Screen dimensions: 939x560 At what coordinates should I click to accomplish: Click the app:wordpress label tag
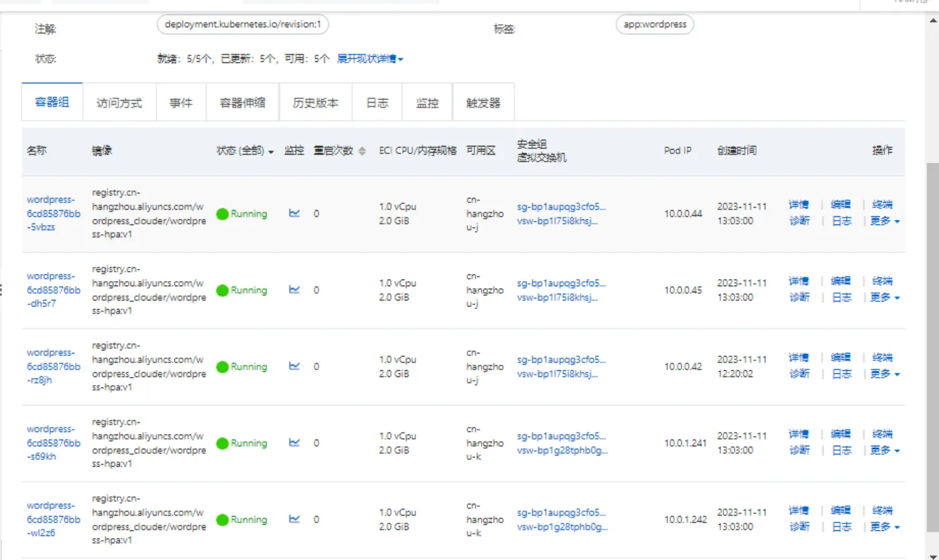655,24
